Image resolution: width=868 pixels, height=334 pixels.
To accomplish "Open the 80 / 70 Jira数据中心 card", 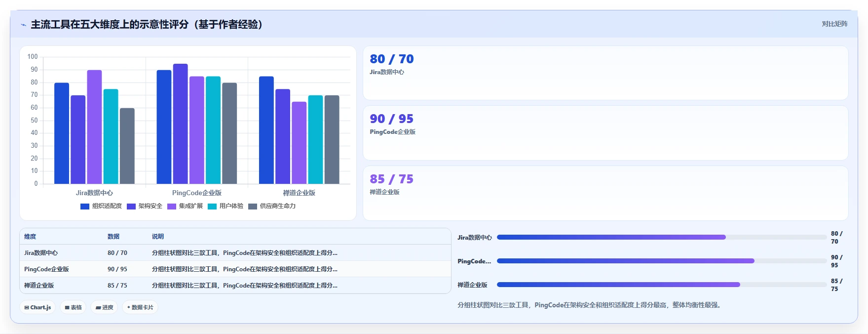I will tap(605, 73).
